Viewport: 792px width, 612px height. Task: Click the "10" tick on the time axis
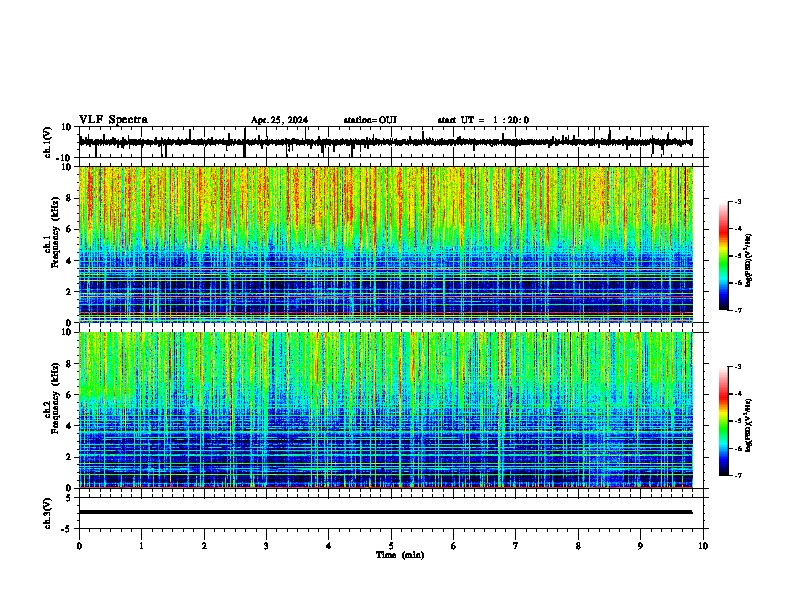click(703, 546)
